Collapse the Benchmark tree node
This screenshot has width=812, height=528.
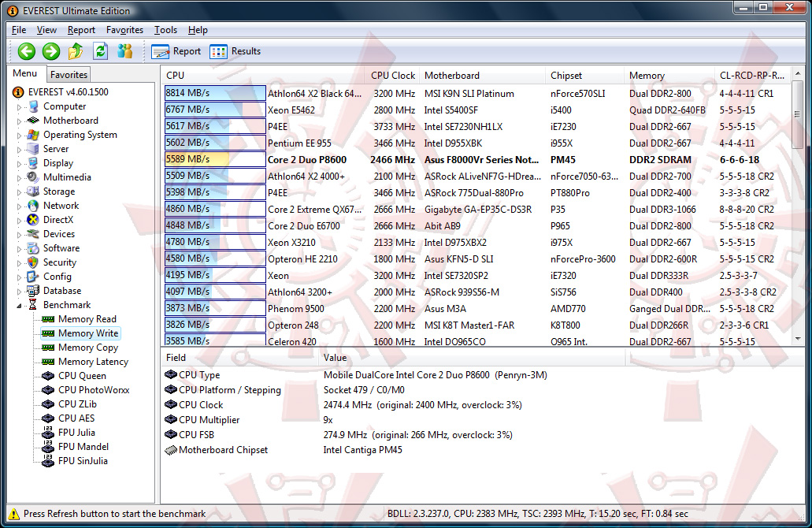tap(19, 306)
